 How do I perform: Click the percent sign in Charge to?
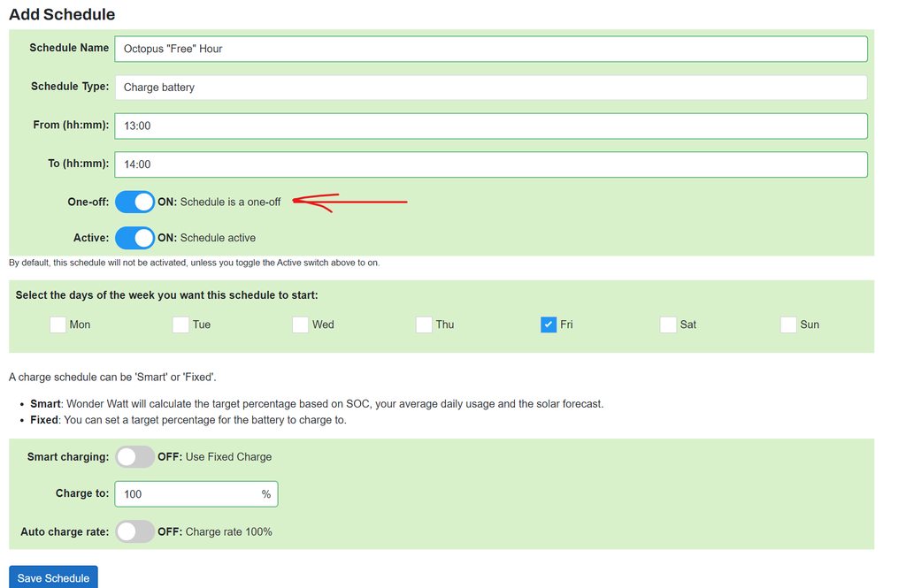click(x=265, y=494)
